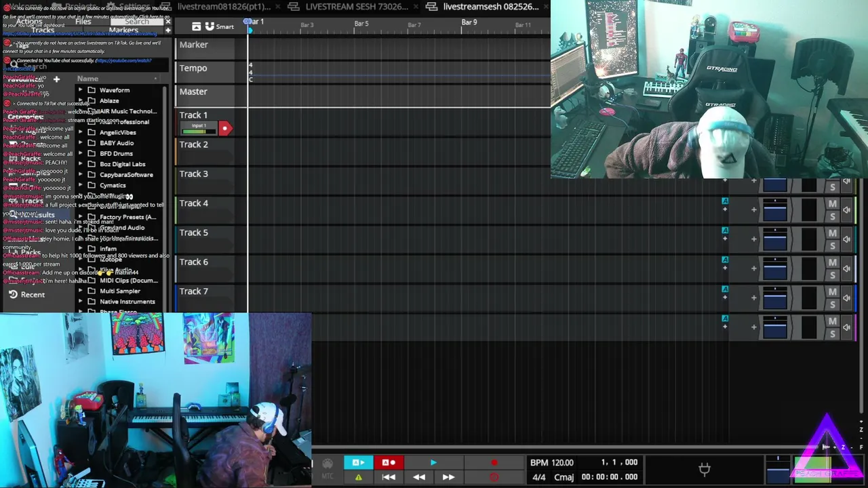Click Track 7's blue colour strip
The width and height of the screenshot is (868, 488).
(x=855, y=298)
